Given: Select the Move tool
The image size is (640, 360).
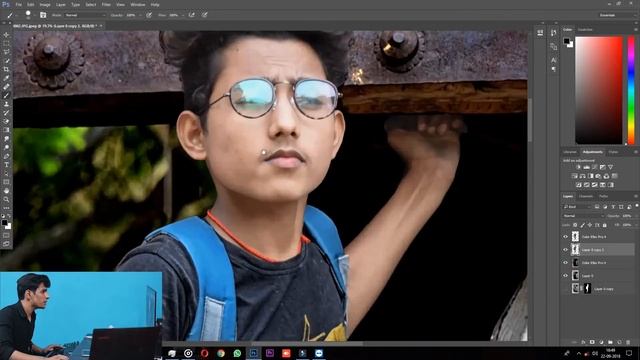Looking at the screenshot, I should tap(6, 35).
